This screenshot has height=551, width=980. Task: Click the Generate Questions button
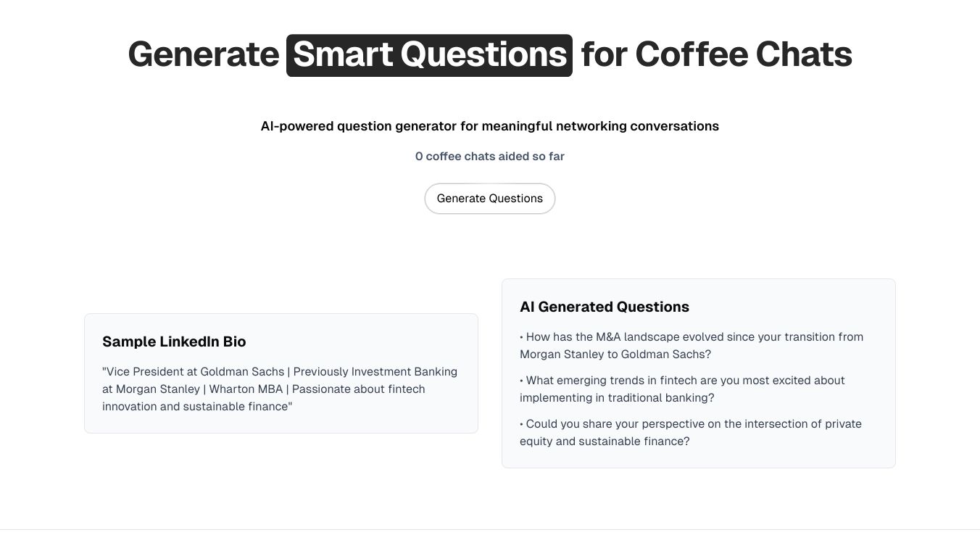[x=490, y=199]
